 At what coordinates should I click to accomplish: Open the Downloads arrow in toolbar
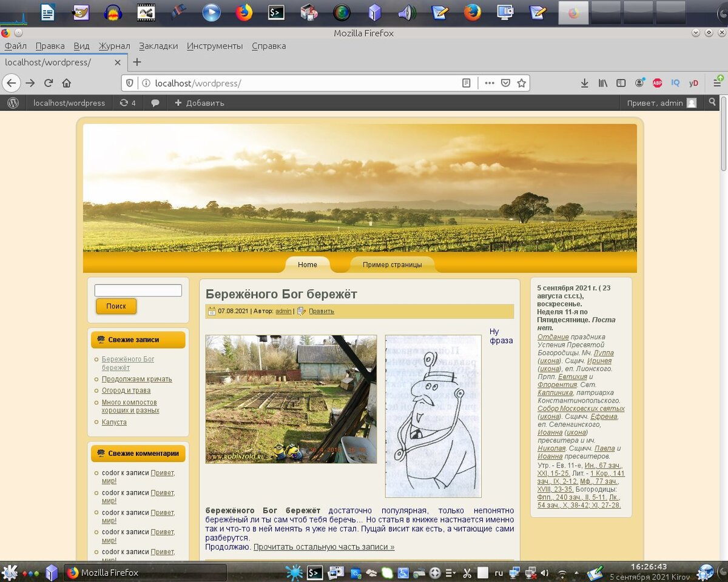coord(584,83)
